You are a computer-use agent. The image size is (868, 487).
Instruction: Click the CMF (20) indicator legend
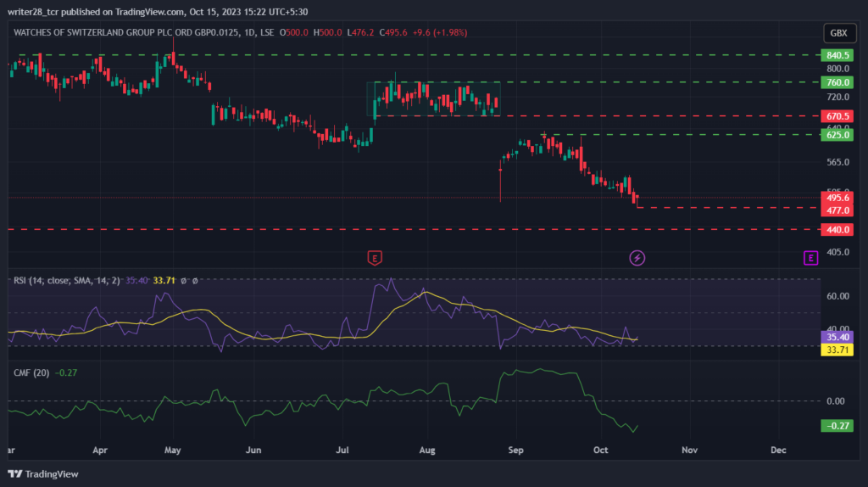click(31, 372)
